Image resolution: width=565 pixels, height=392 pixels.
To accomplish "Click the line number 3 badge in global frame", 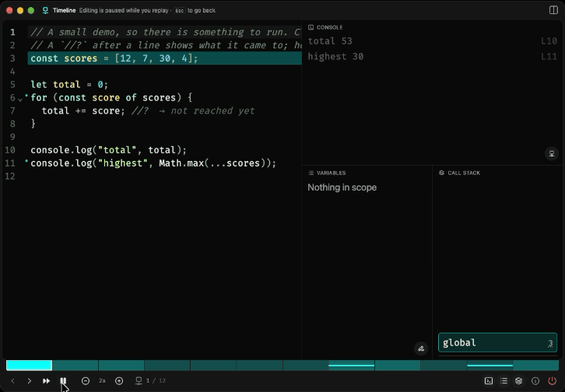I will pyautogui.click(x=550, y=344).
